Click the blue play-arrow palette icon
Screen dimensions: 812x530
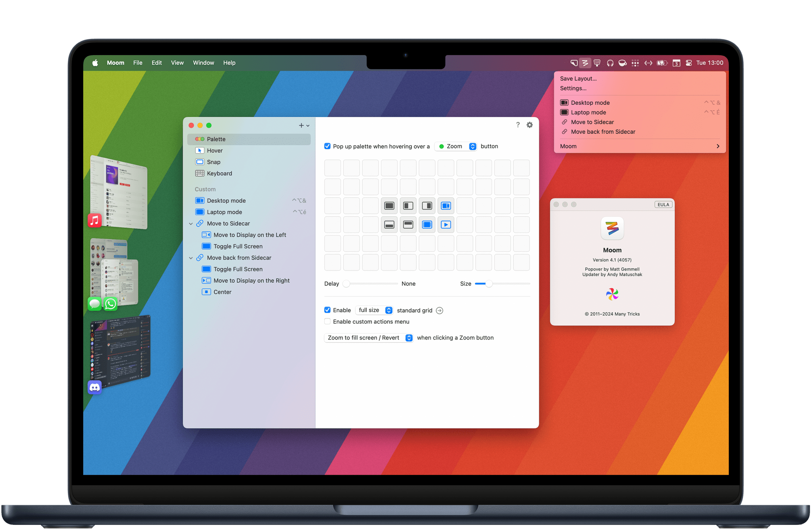point(446,225)
